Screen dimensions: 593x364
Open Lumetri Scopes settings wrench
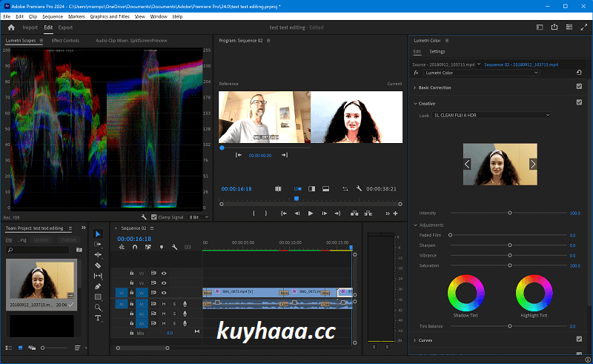tap(144, 217)
